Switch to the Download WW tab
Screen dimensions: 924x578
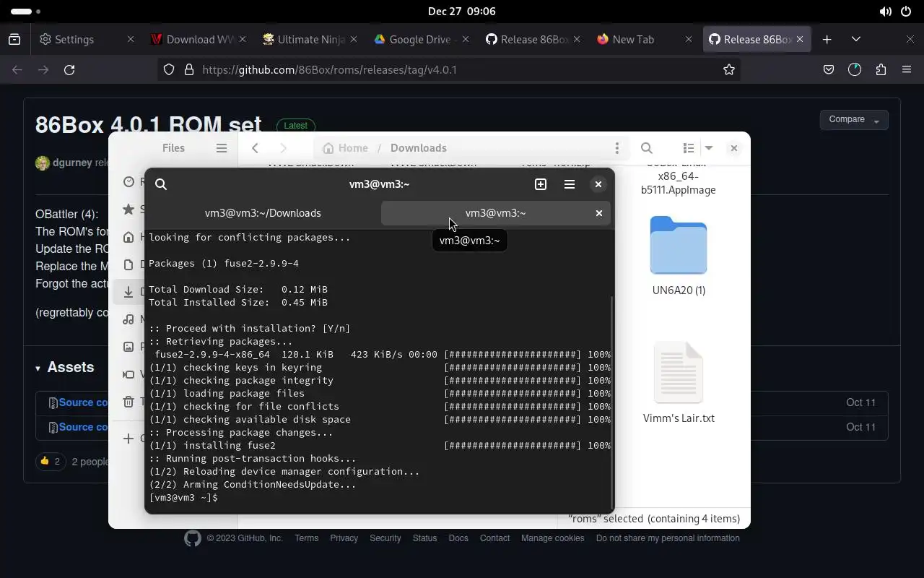198,40
